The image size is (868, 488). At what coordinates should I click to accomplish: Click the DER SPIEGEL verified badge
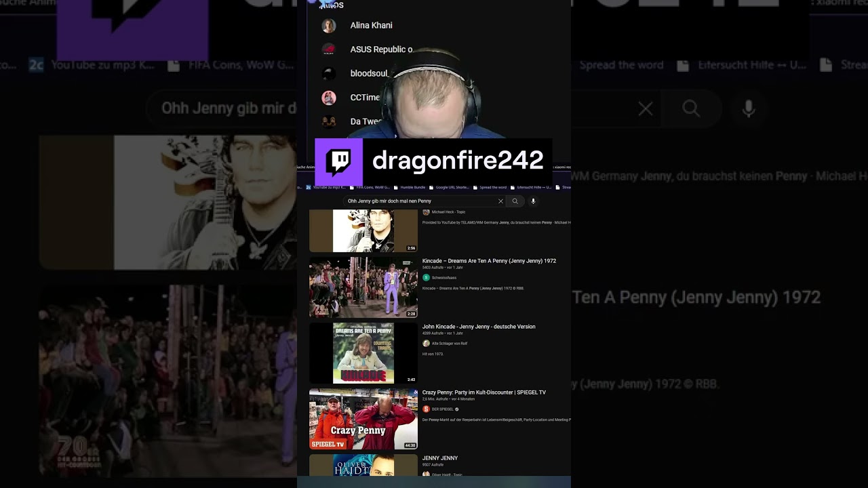pos(456,409)
